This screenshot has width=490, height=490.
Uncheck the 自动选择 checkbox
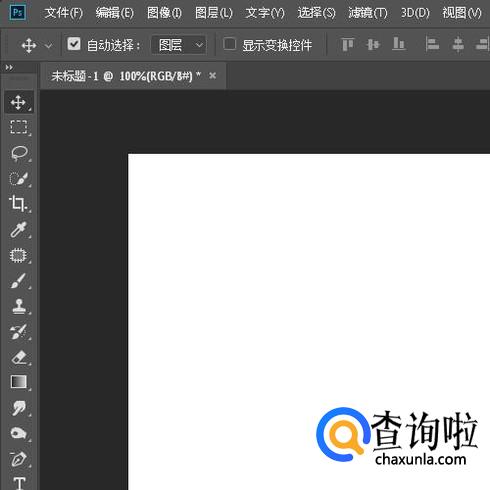(74, 44)
